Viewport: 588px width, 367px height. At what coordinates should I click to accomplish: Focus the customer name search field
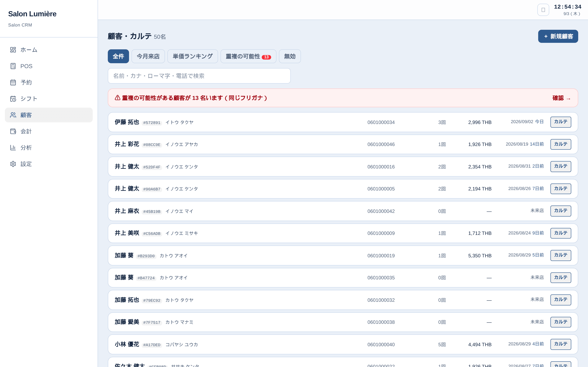point(199,76)
